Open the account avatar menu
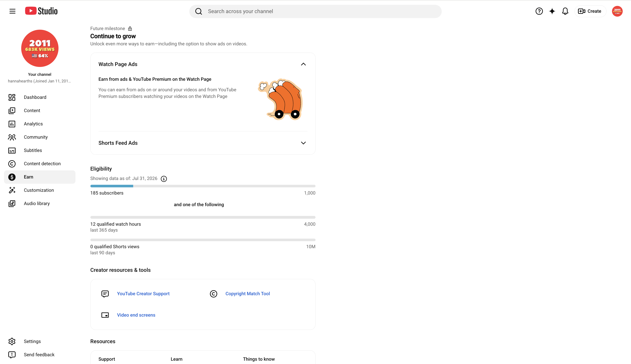 pos(617,11)
